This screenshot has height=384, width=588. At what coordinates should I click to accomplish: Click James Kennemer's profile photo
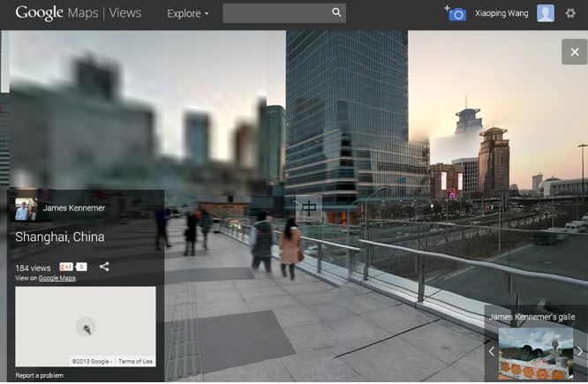[26, 209]
